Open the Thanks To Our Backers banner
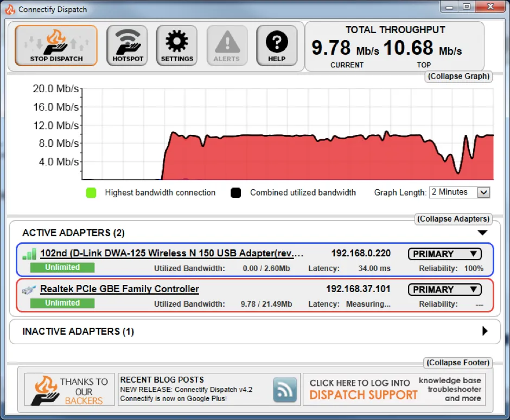510x420 pixels. click(69, 390)
